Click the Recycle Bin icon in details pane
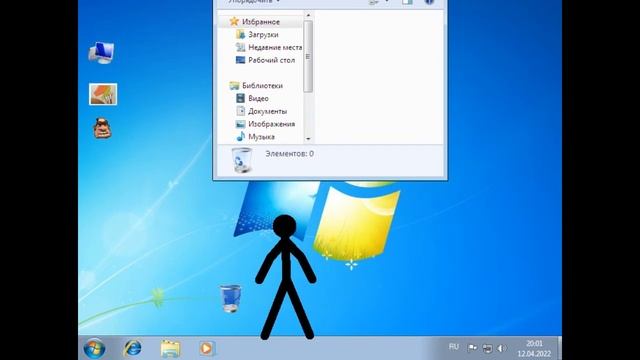The height and width of the screenshot is (360, 640). pyautogui.click(x=242, y=160)
